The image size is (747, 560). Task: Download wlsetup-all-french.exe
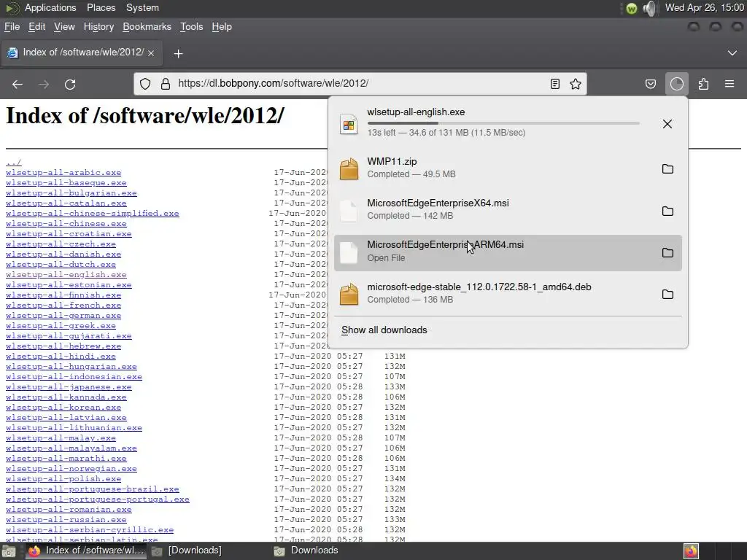[63, 306]
